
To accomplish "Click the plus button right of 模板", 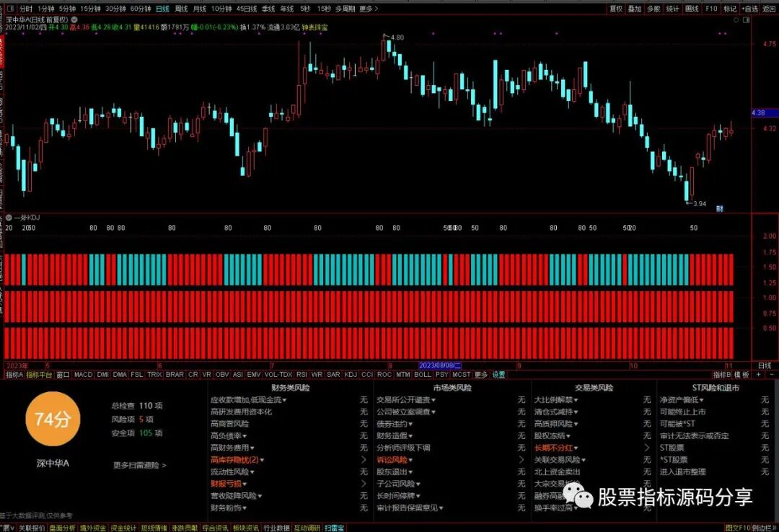I will tap(759, 375).
